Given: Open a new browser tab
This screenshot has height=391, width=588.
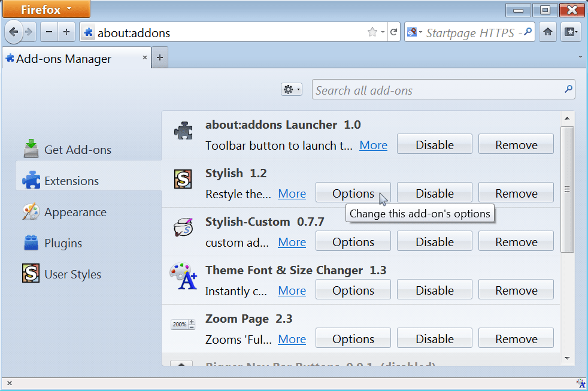Looking at the screenshot, I should point(159,57).
